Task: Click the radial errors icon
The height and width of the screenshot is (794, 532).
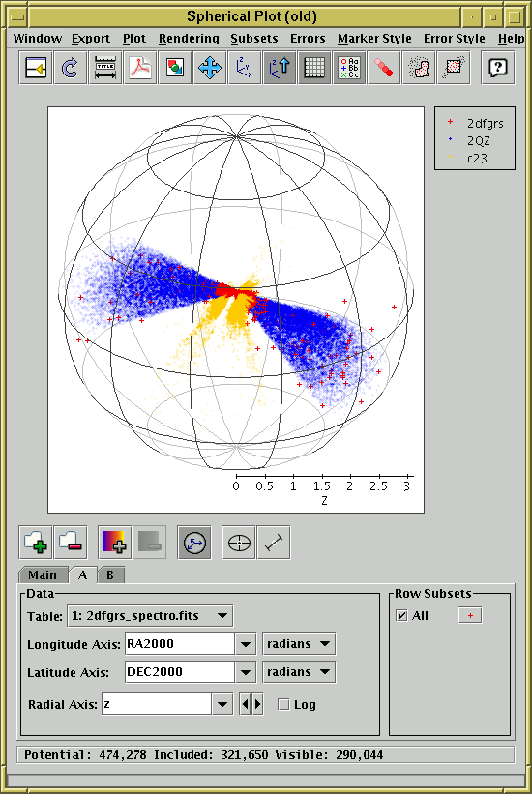Action: [274, 543]
